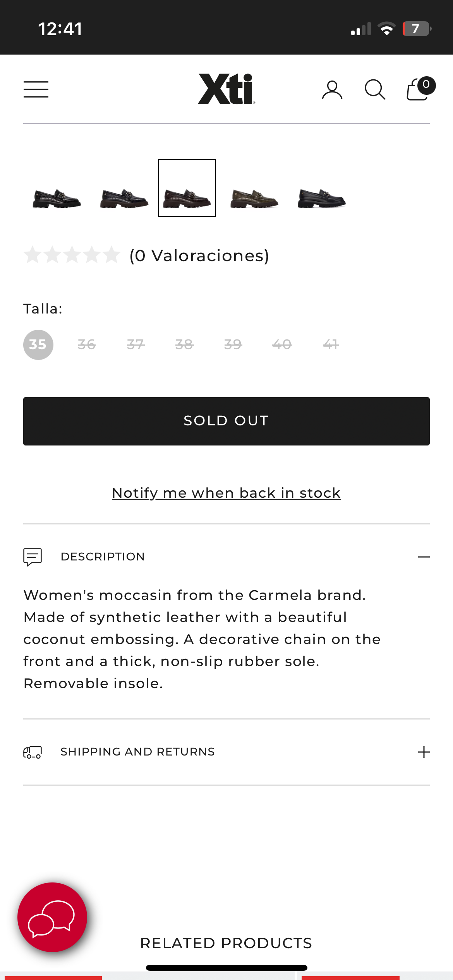Screen dimensions: 453x980
Task: Open the user account icon
Action: point(332,90)
